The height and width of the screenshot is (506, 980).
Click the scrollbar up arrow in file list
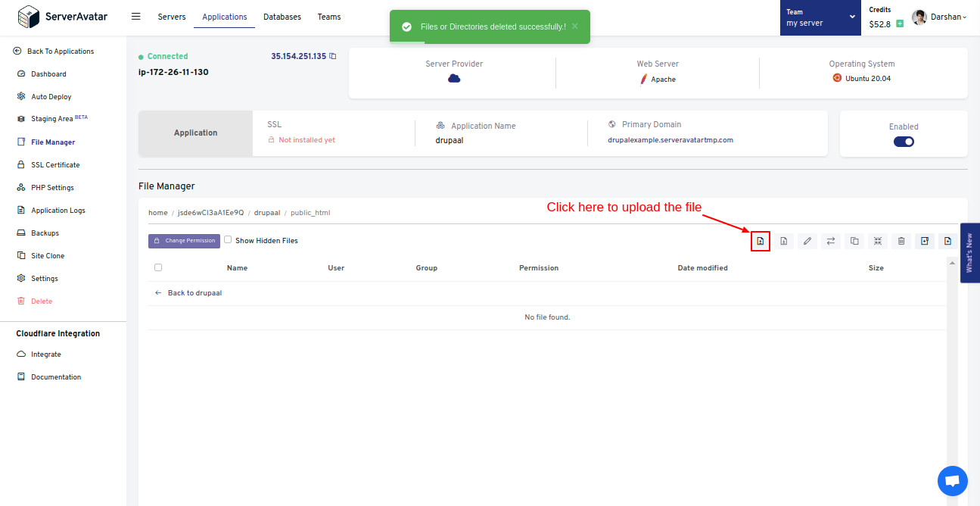[x=952, y=263]
